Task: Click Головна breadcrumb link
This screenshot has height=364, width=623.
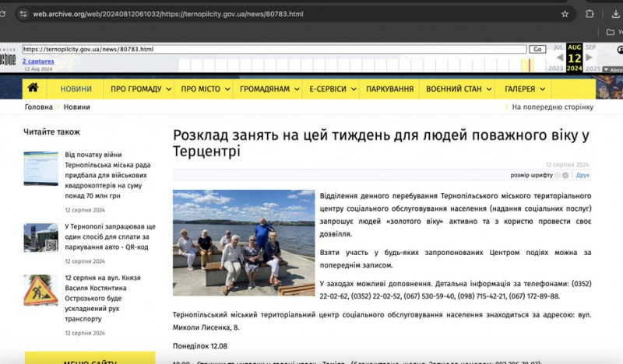Action: click(38, 107)
